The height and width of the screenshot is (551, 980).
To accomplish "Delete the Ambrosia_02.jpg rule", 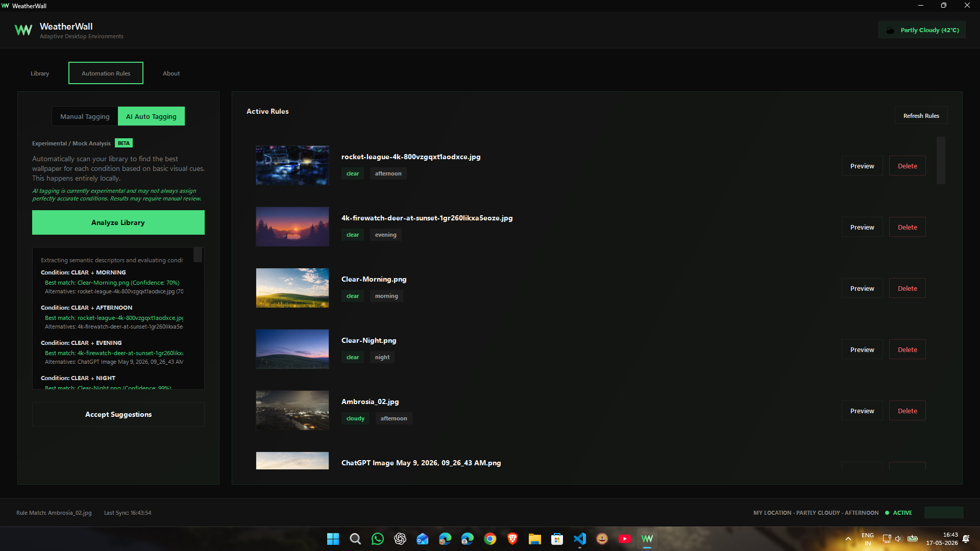I will (907, 411).
